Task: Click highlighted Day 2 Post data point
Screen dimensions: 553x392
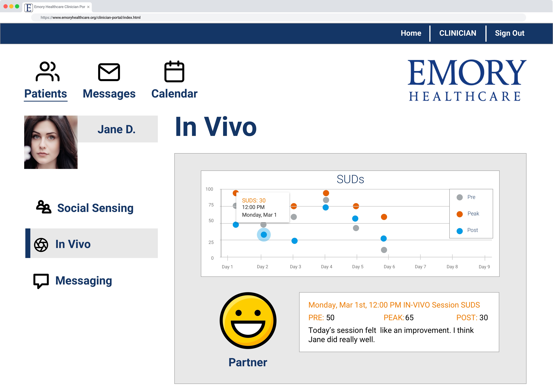Action: click(264, 235)
